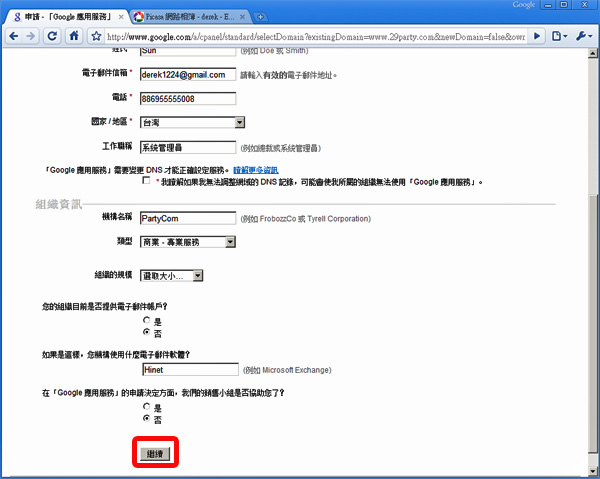Viewport: 600px width, 479px height.
Task: Open a new tab with the plus button
Action: coord(260,17)
